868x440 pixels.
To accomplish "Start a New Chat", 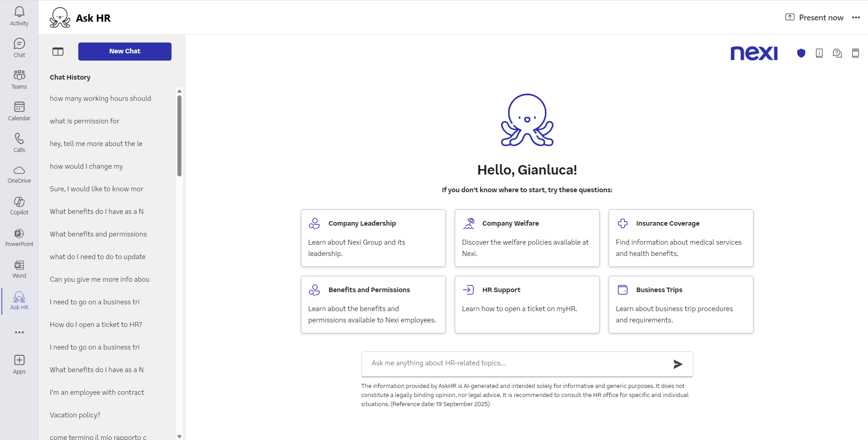I will click(124, 52).
